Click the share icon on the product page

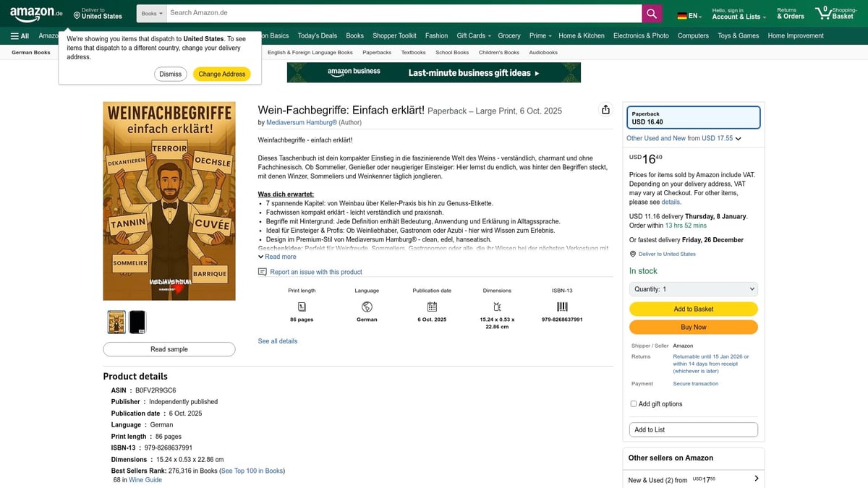pos(605,108)
